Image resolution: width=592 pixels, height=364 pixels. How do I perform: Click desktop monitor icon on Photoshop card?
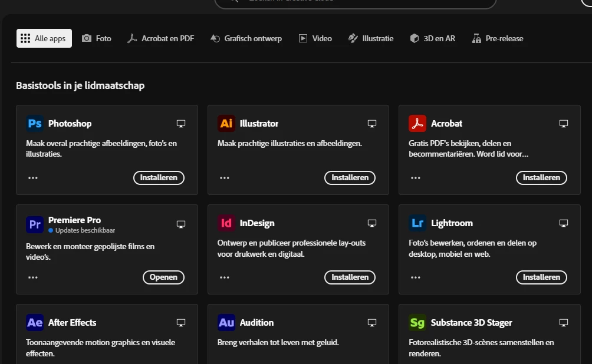coord(181,124)
